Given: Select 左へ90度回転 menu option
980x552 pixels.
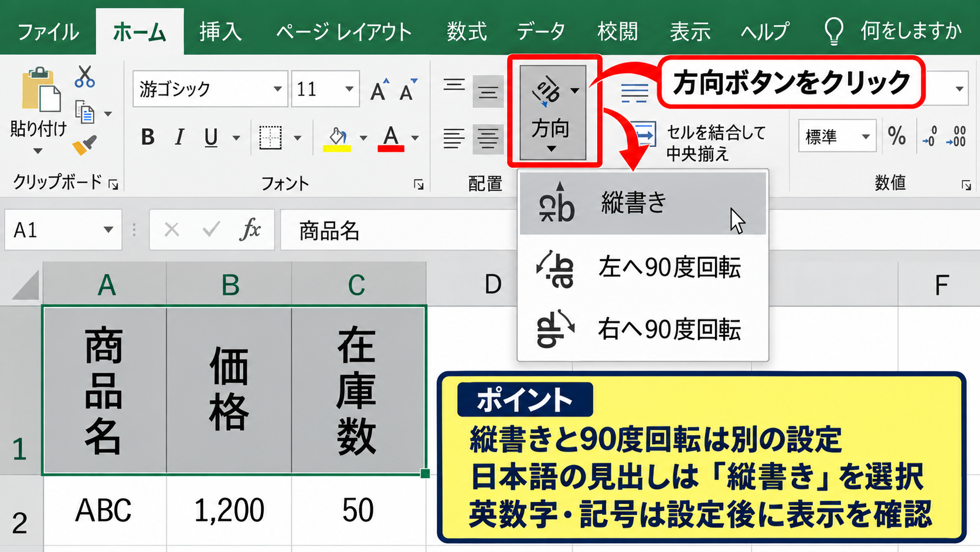Looking at the screenshot, I should (643, 267).
